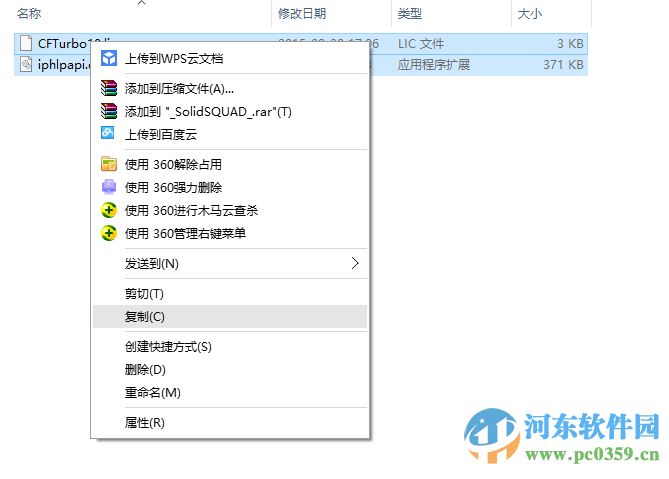Select 使用 360解除占用 menu item
Viewport: 669px width, 479px height.
click(230, 164)
